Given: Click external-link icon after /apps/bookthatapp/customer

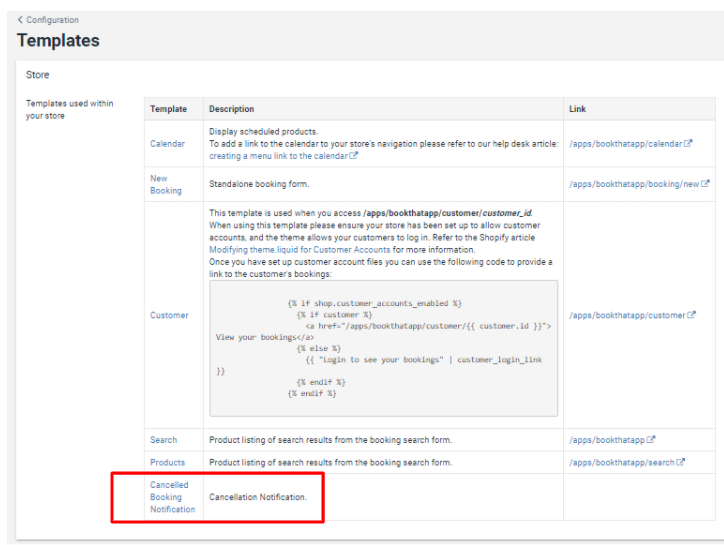Looking at the screenshot, I should click(x=691, y=316).
